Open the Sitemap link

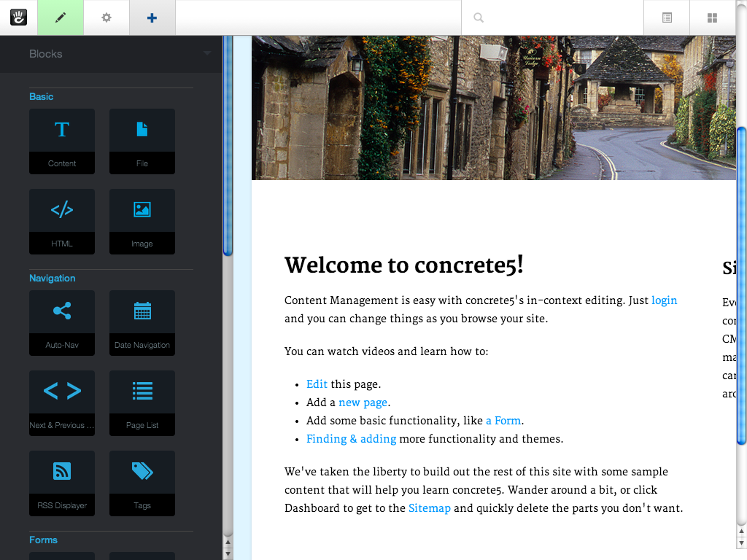429,508
